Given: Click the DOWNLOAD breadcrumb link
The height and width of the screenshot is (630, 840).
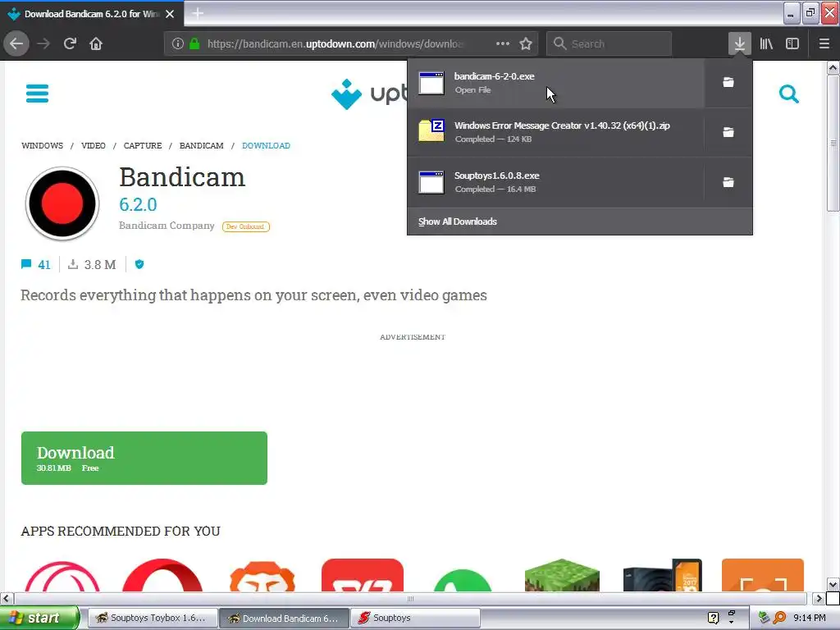Looking at the screenshot, I should 266,146.
